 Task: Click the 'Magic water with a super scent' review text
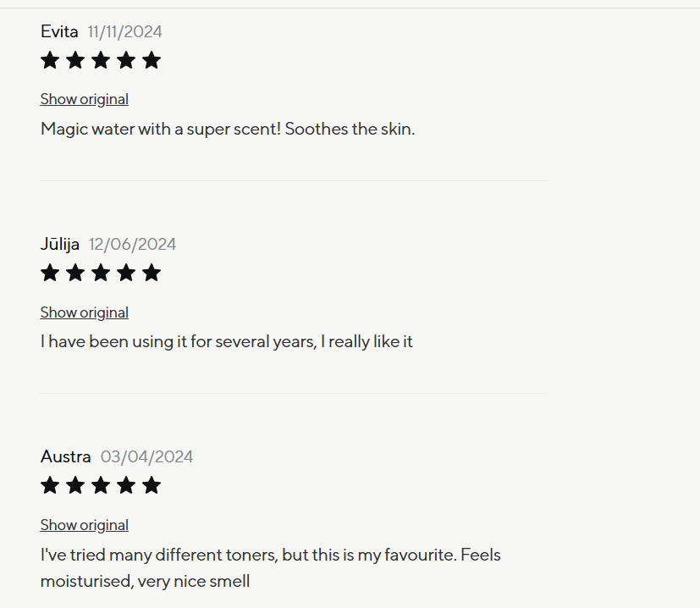pyautogui.click(x=228, y=130)
